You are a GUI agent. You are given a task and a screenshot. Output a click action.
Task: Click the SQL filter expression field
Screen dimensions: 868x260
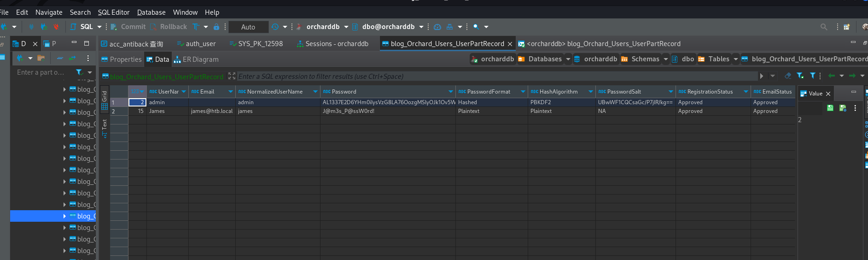(x=496, y=77)
